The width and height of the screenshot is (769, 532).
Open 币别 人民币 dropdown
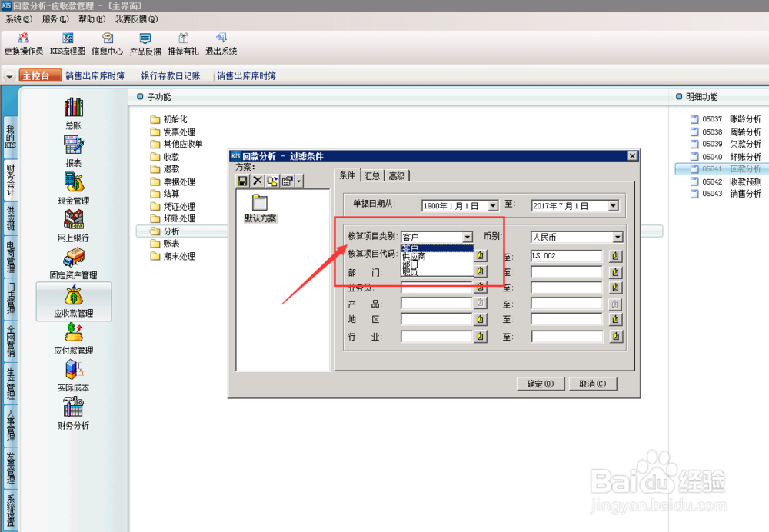click(x=618, y=238)
